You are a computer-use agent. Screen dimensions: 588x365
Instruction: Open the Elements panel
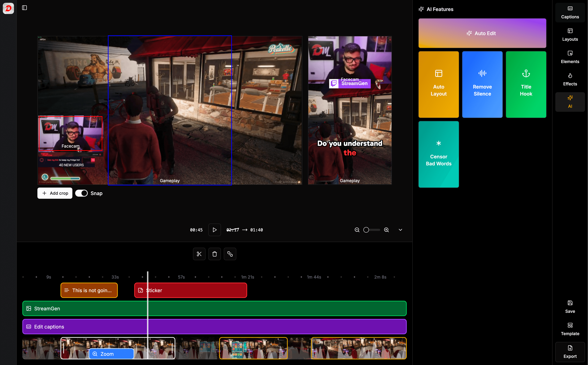(x=570, y=57)
